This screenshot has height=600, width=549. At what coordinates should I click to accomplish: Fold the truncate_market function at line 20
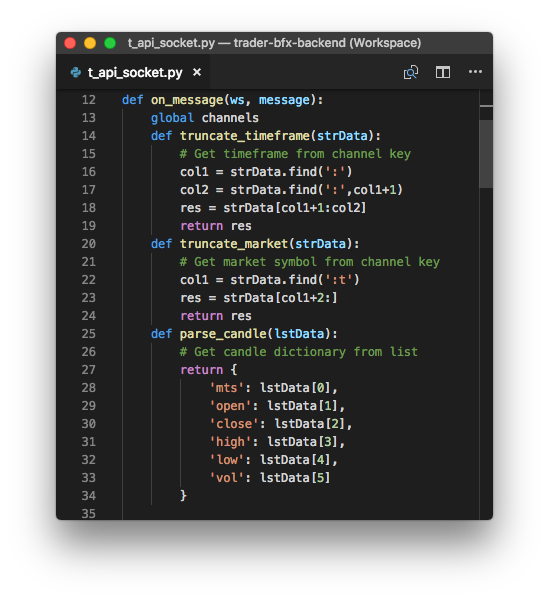pos(110,244)
